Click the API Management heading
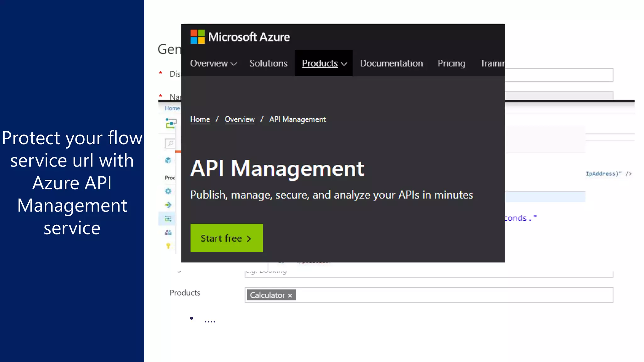The height and width of the screenshot is (362, 644). (x=277, y=168)
